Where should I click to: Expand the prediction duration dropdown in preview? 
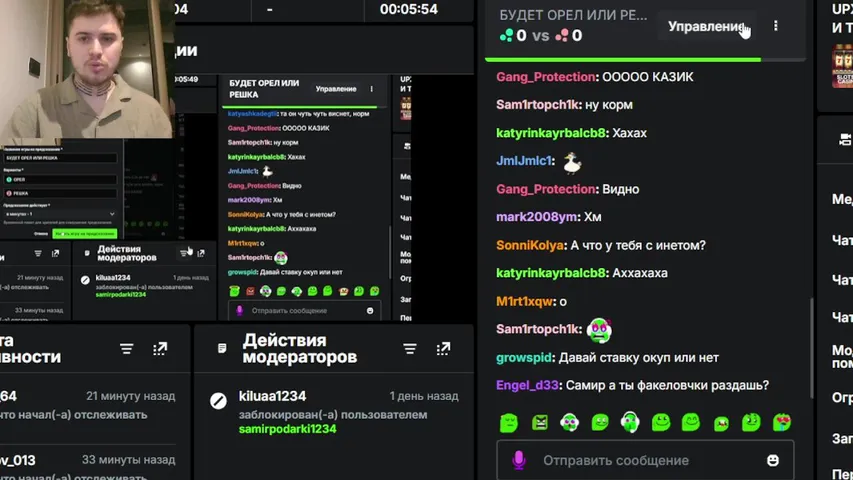60,214
